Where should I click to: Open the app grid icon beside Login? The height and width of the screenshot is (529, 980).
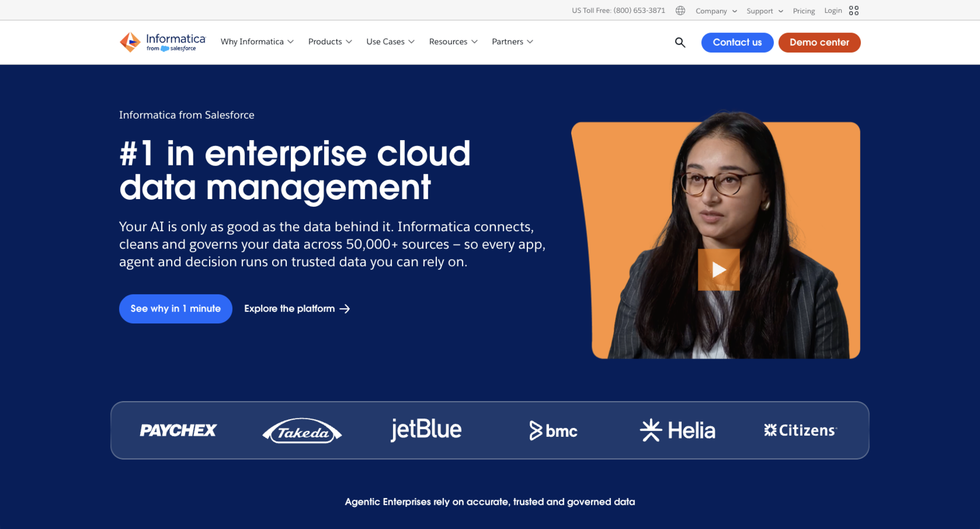tap(854, 10)
